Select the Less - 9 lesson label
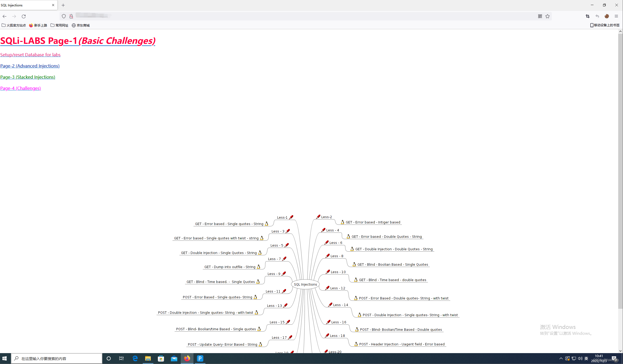 click(274, 274)
